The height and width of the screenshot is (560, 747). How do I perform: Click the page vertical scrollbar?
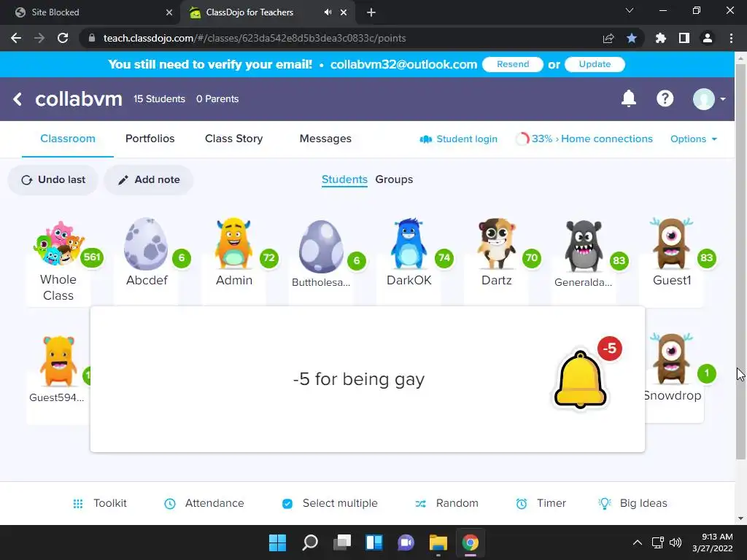coord(740,261)
